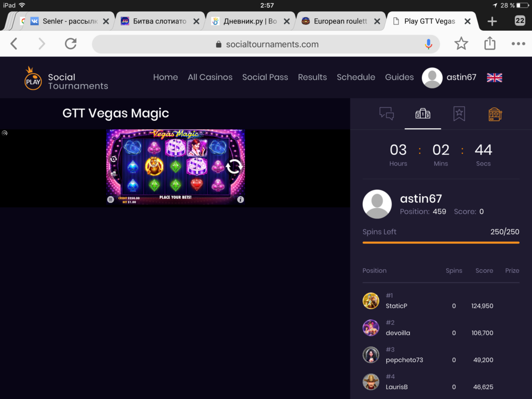Viewport: 532px width, 399px height.
Task: Click score 49,200
Action: [x=483, y=360]
